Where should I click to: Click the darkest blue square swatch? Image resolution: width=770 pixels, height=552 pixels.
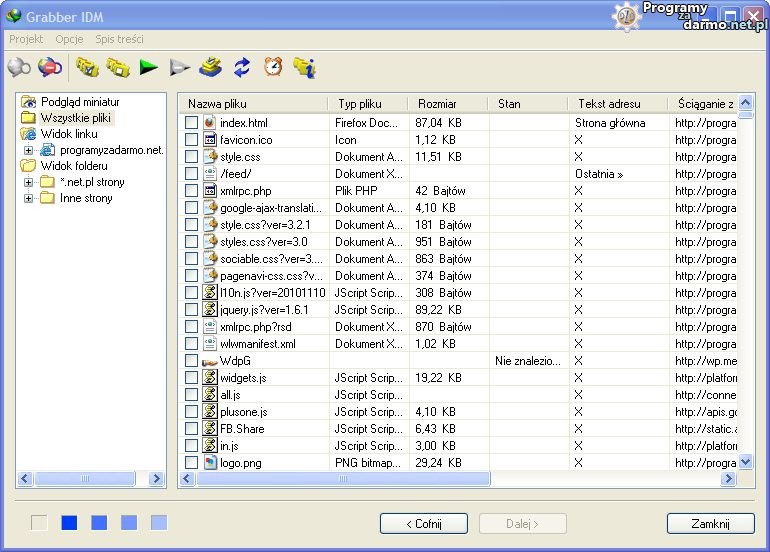click(x=69, y=523)
